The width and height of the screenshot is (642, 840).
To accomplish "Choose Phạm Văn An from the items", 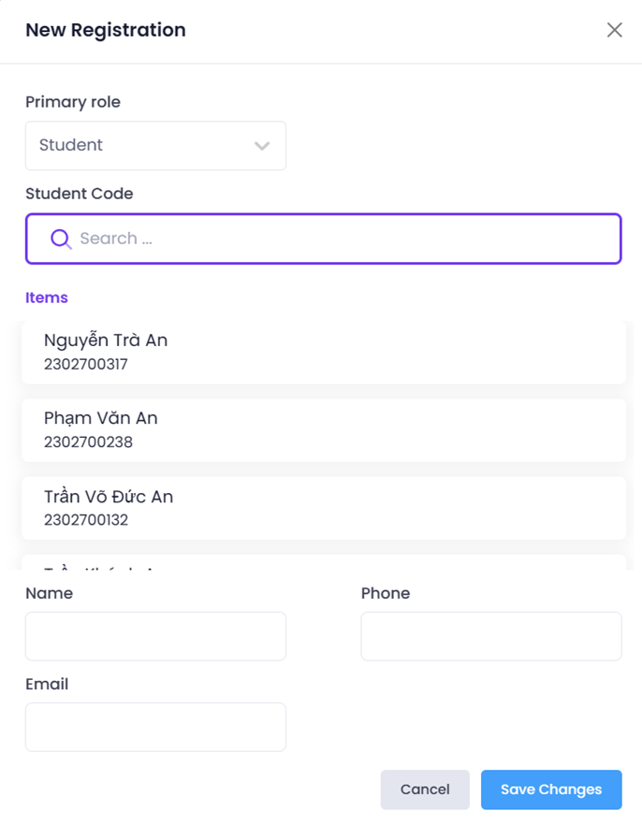I will 323,429.
